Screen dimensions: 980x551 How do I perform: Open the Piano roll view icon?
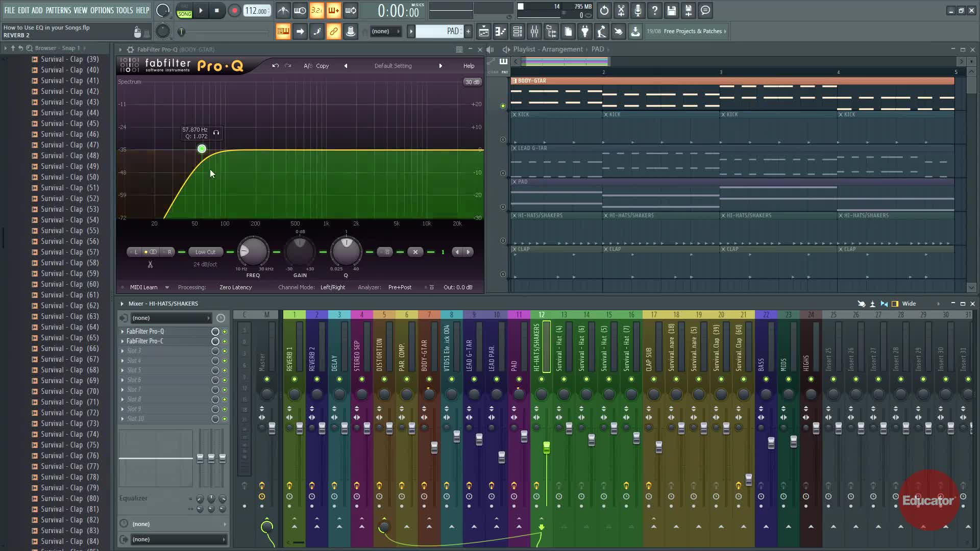click(x=501, y=32)
